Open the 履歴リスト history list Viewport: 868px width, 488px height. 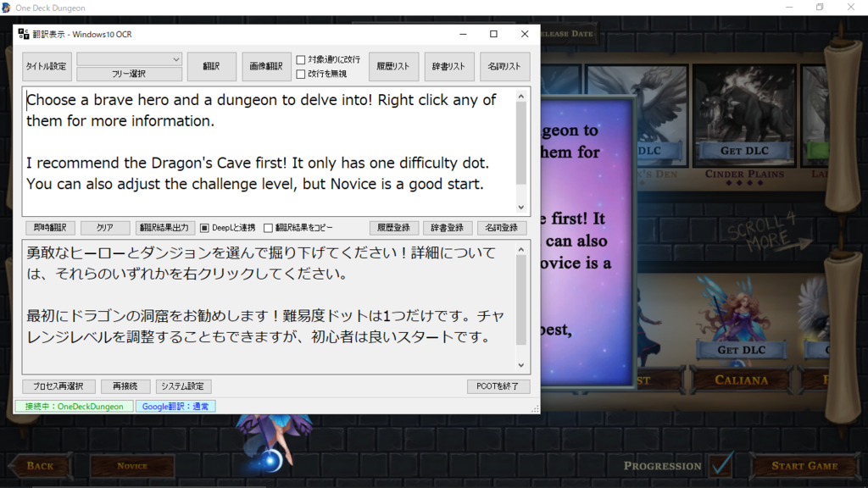click(393, 66)
